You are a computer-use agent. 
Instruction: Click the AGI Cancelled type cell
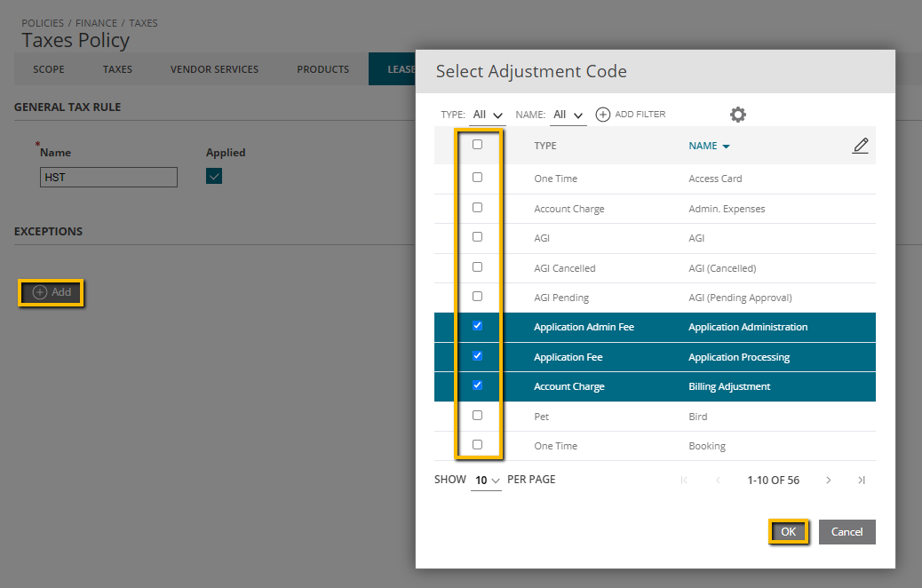pyautogui.click(x=565, y=268)
